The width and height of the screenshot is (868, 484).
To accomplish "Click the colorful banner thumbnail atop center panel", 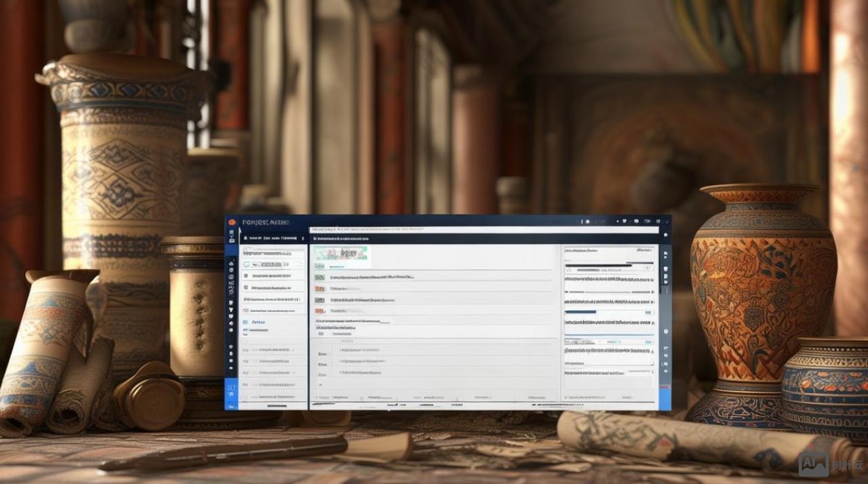I will click(342, 254).
